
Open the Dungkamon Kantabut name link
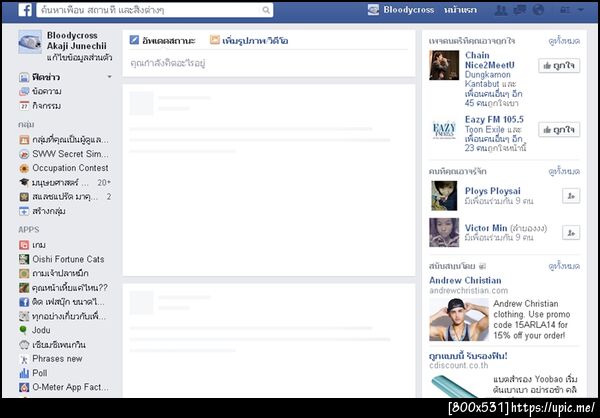click(488, 79)
